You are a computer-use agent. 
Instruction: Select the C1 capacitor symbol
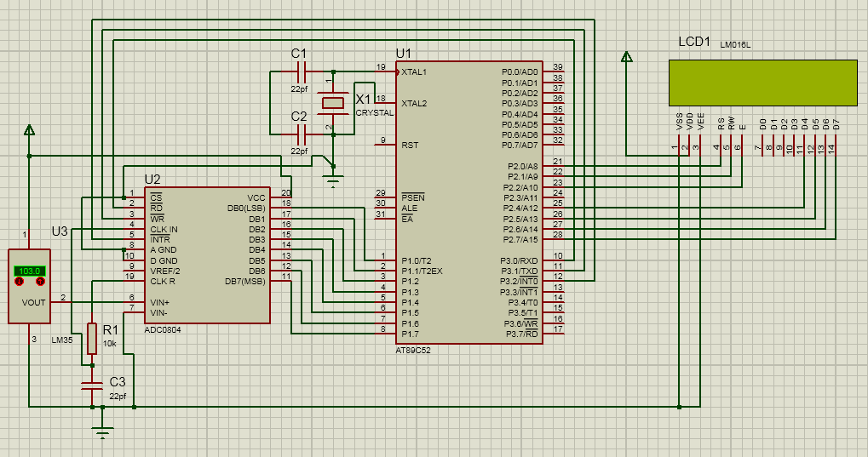pyautogui.click(x=302, y=71)
